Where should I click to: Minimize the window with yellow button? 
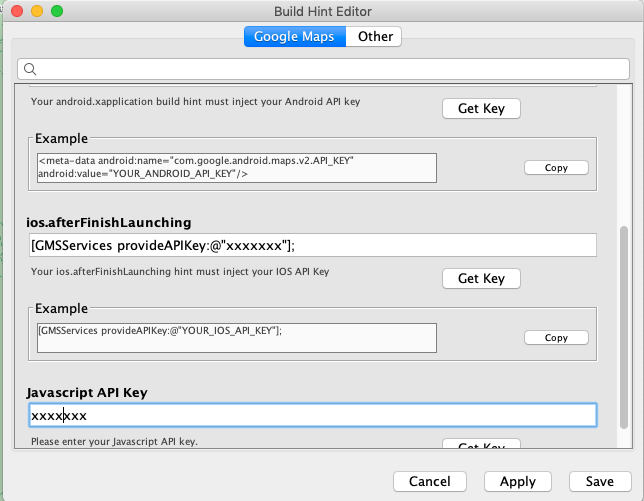tap(37, 11)
